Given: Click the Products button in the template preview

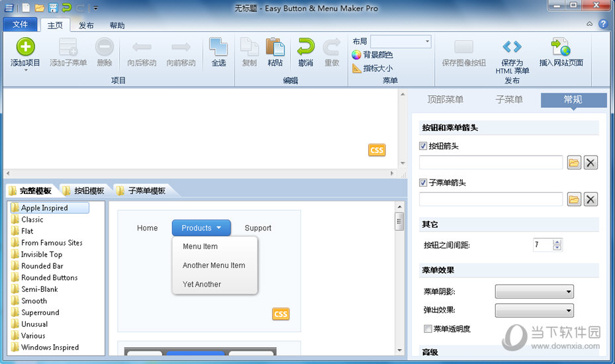Looking at the screenshot, I should [x=201, y=228].
